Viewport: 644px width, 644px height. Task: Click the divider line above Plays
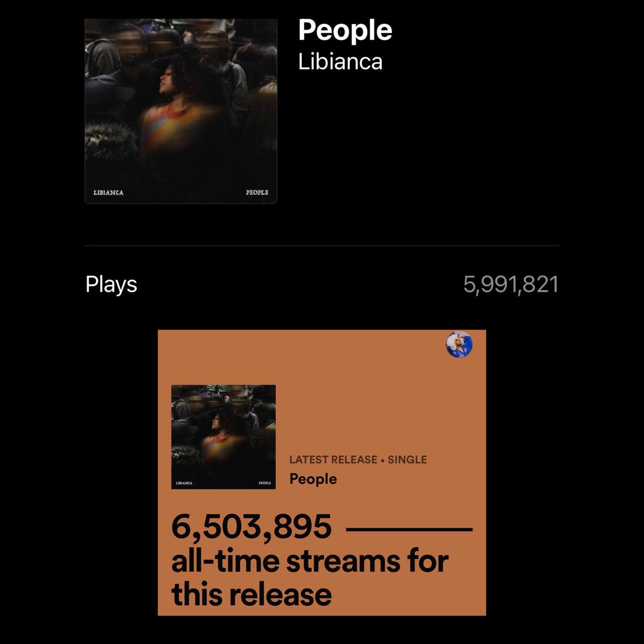click(322, 246)
